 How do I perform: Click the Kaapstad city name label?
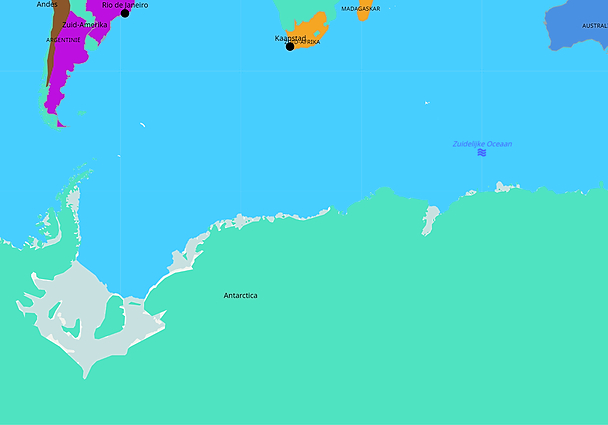tap(289, 38)
